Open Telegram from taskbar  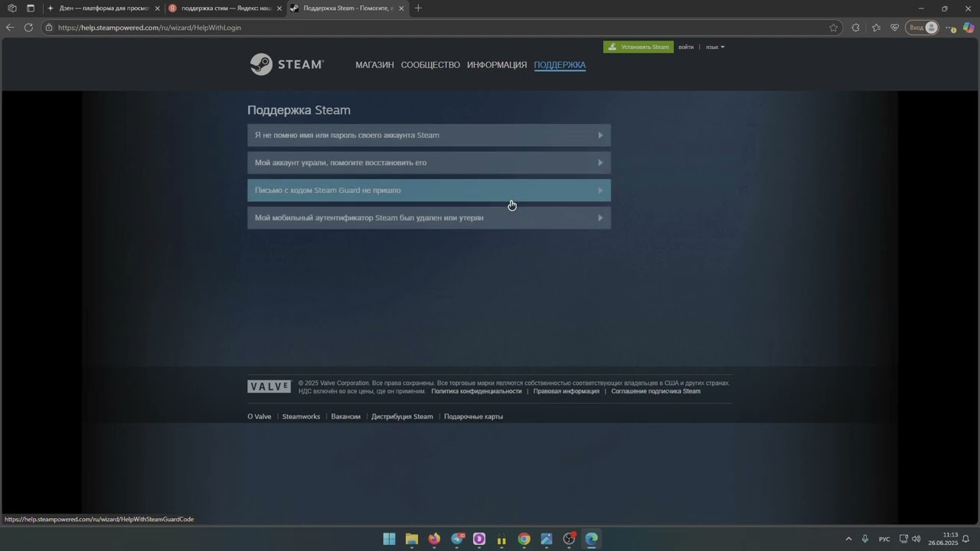[x=457, y=539]
